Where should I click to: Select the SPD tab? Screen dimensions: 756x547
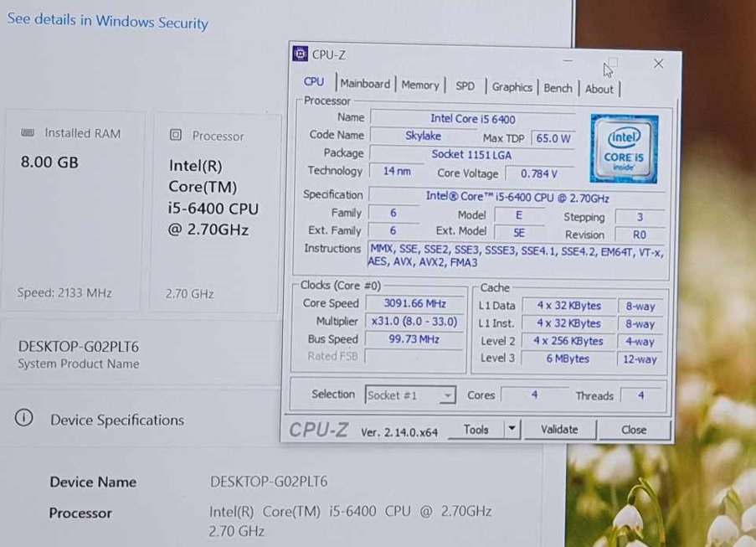coord(465,86)
